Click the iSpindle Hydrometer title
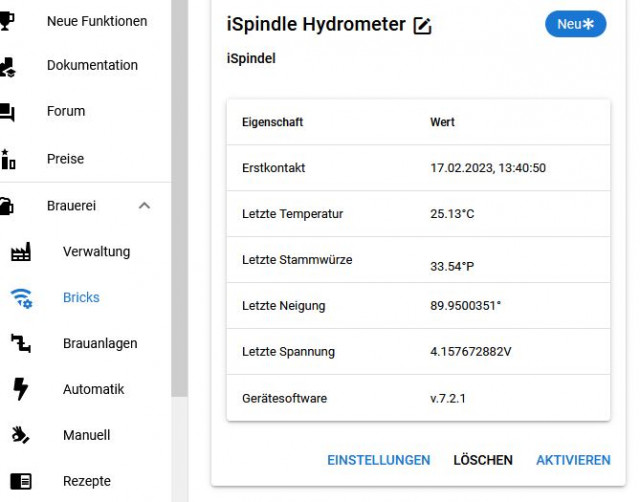This screenshot has height=502, width=640. [316, 24]
